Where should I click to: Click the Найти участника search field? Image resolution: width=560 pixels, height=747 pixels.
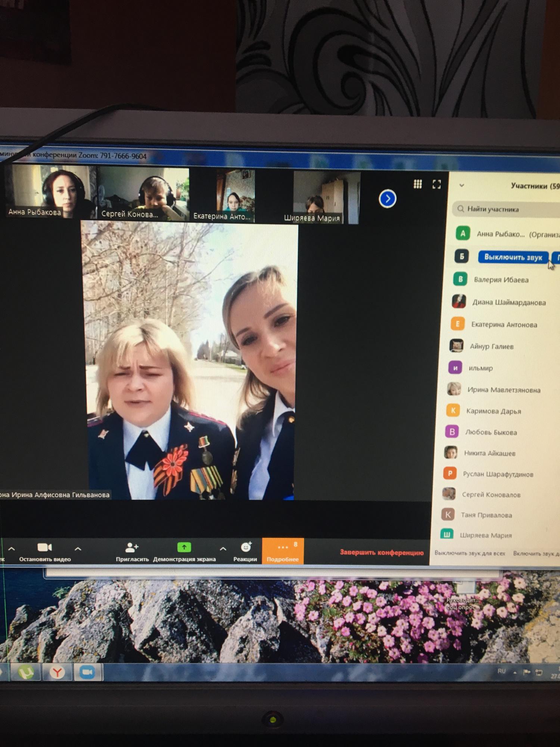click(x=508, y=209)
